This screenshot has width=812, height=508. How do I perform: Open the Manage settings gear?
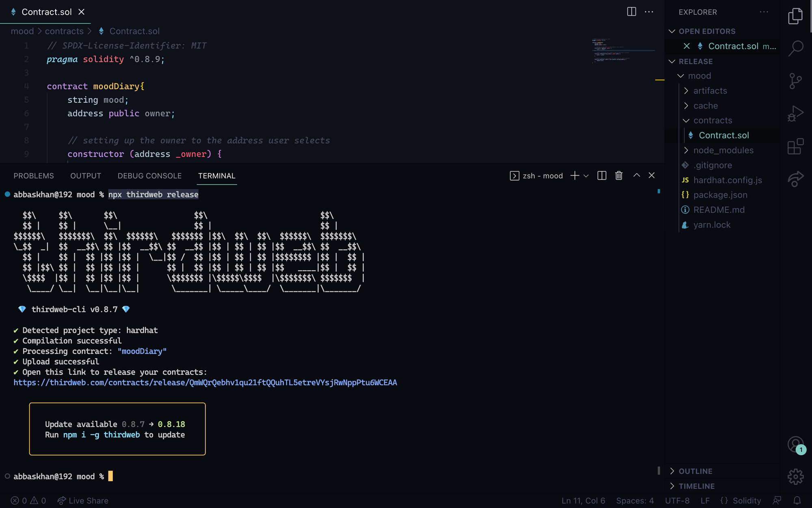pos(795,476)
